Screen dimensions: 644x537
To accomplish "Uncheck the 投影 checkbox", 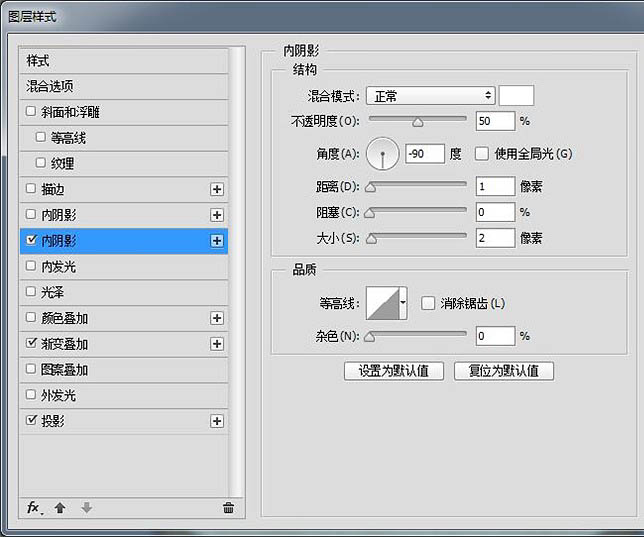I will (31, 420).
